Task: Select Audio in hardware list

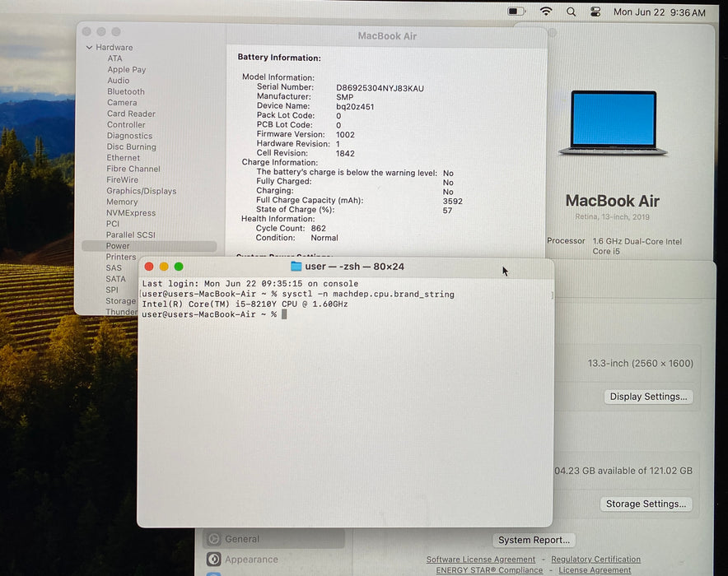Action: point(118,81)
